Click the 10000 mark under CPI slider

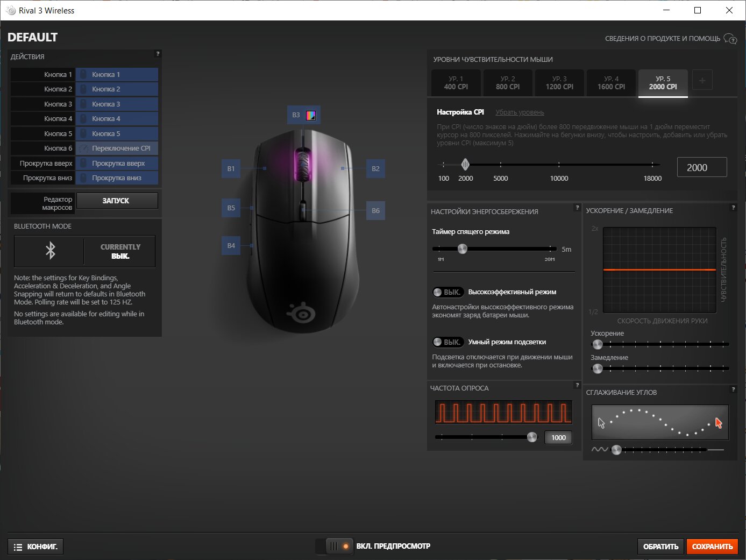pyautogui.click(x=559, y=179)
